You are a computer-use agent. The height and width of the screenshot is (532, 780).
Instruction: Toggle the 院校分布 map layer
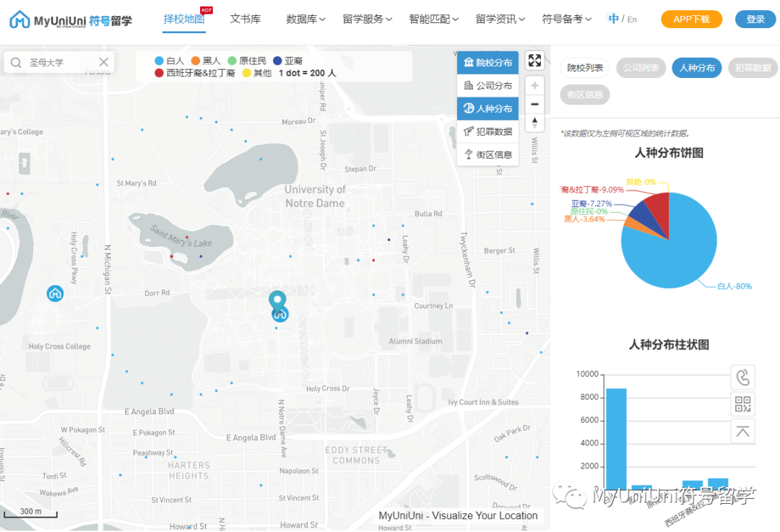(x=487, y=63)
